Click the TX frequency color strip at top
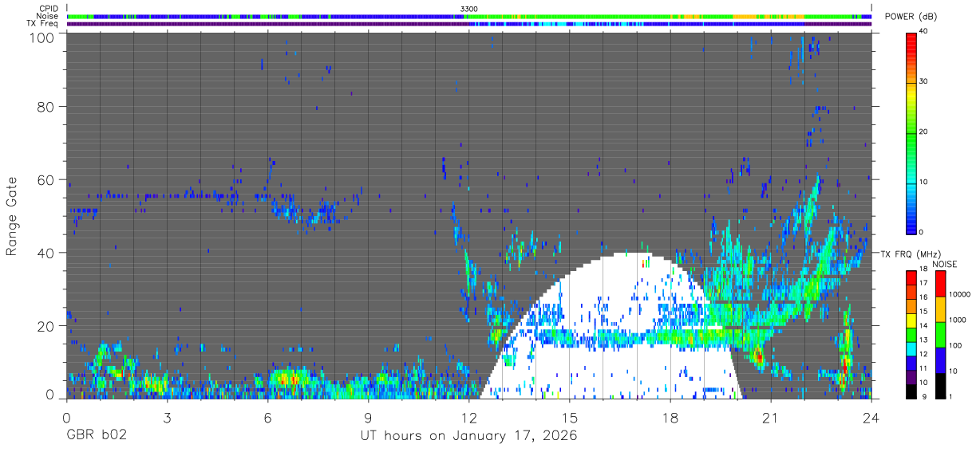 pyautogui.click(x=469, y=24)
